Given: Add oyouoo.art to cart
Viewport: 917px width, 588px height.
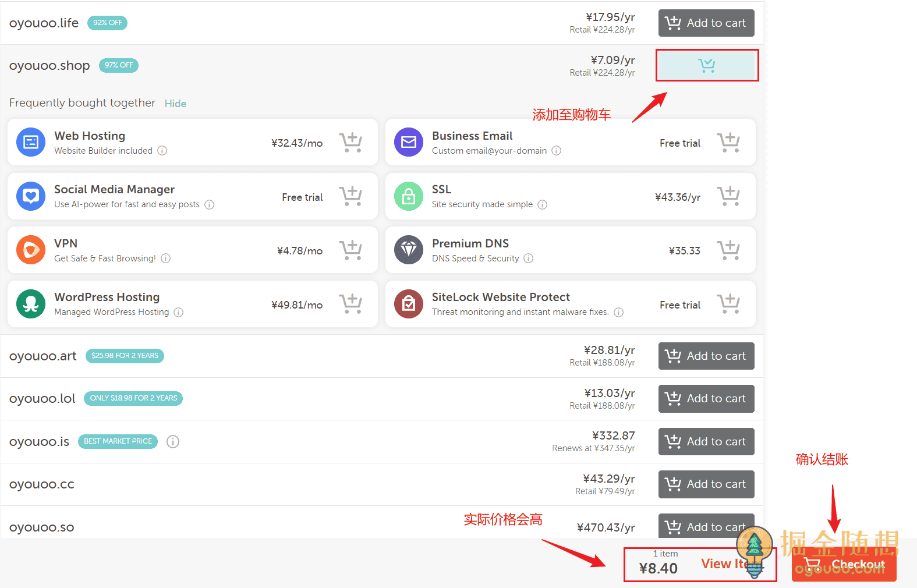Looking at the screenshot, I should click(706, 356).
